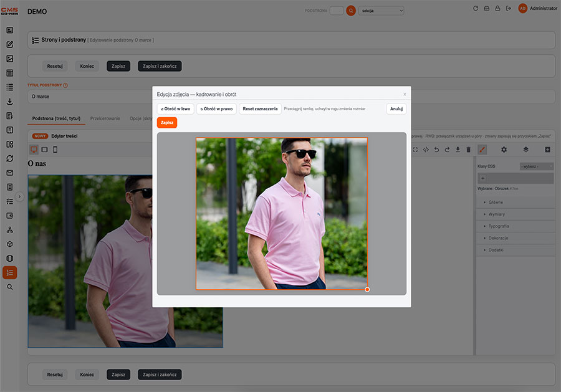The image size is (561, 392).
Task: Expand the Typografia style section
Action: pos(515,226)
